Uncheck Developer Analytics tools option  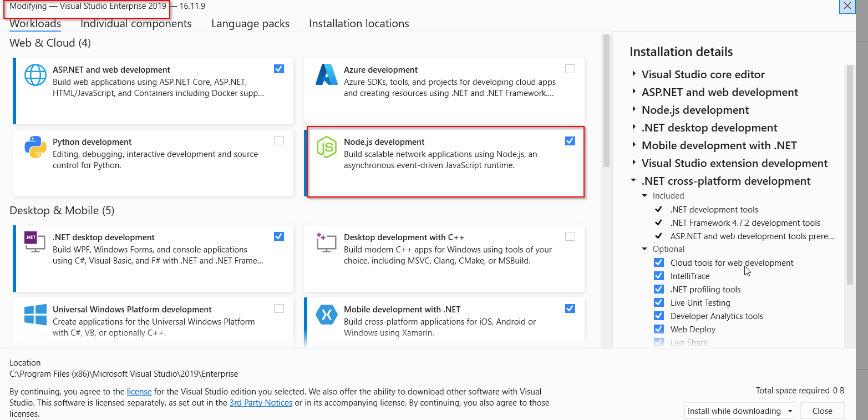[659, 316]
